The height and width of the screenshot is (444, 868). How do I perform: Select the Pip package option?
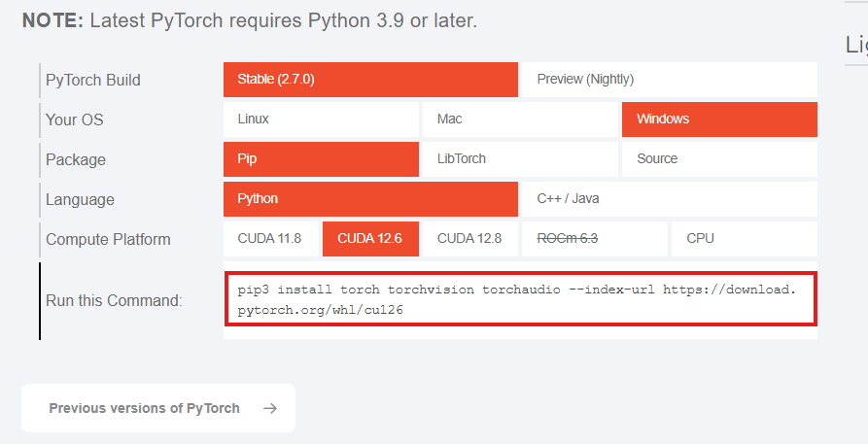(x=321, y=159)
